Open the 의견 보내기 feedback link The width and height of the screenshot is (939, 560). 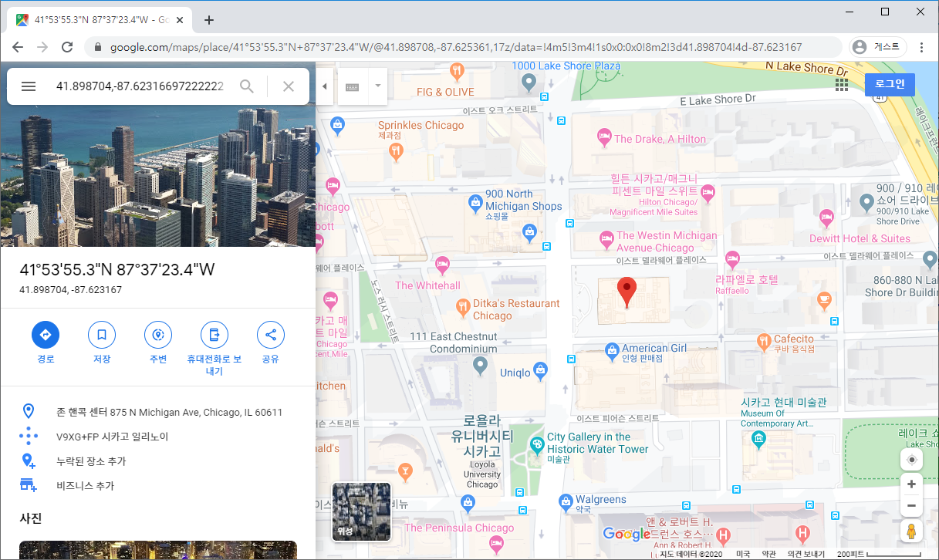point(806,554)
